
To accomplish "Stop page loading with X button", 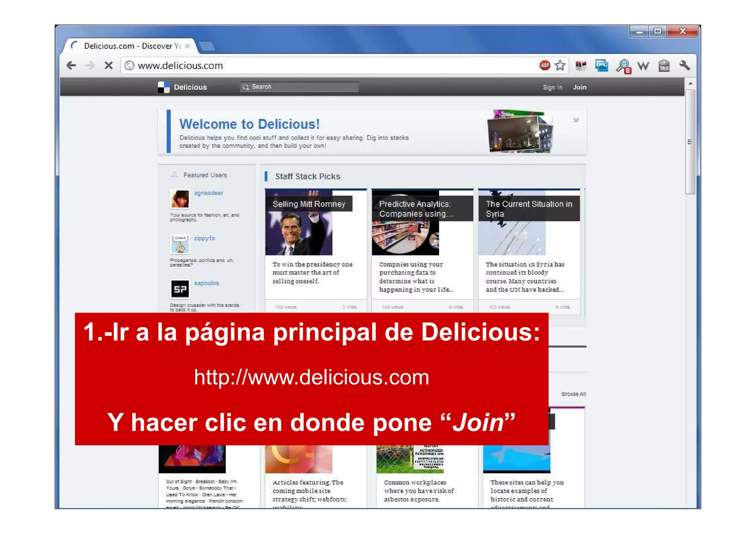I will point(109,66).
